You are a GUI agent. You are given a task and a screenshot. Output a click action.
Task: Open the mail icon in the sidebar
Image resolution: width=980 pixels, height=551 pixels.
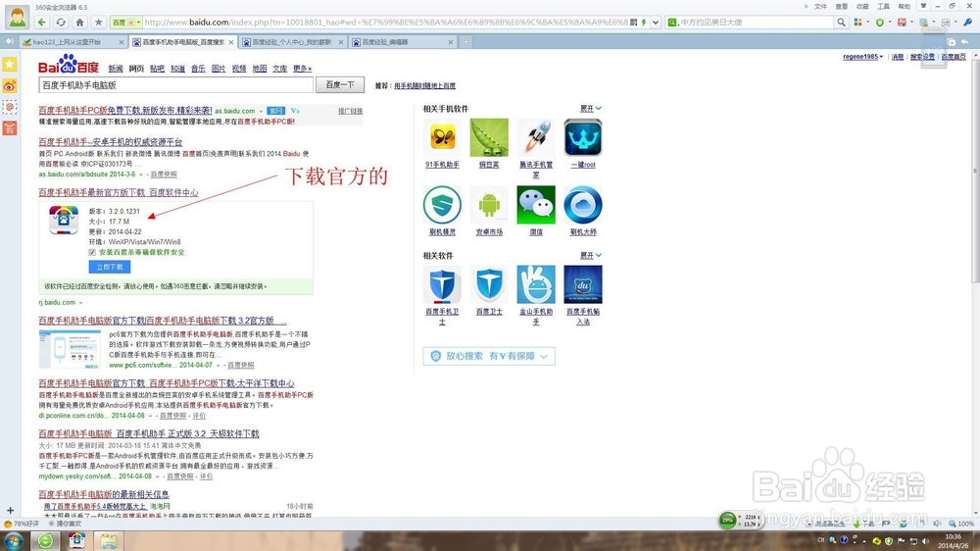click(x=10, y=108)
